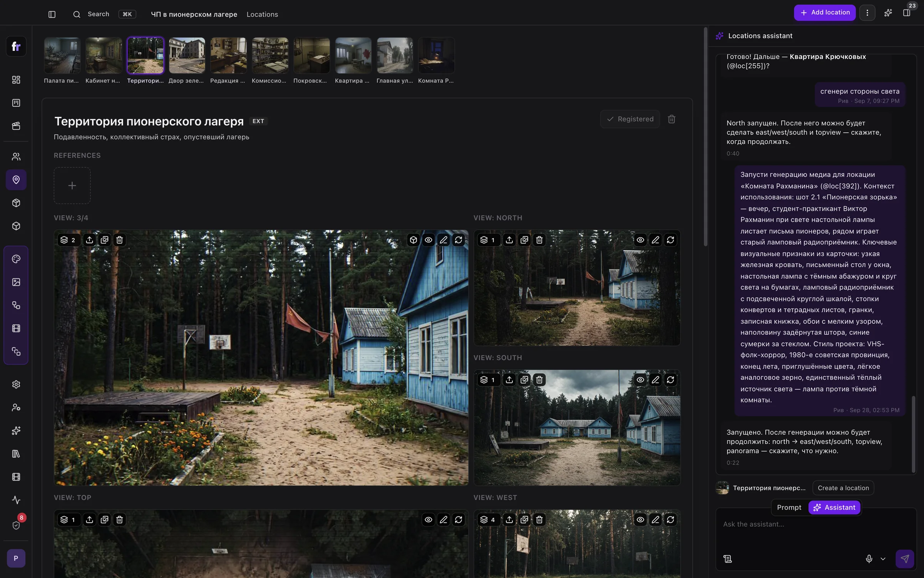Toggle visibility of the Top view

(429, 520)
